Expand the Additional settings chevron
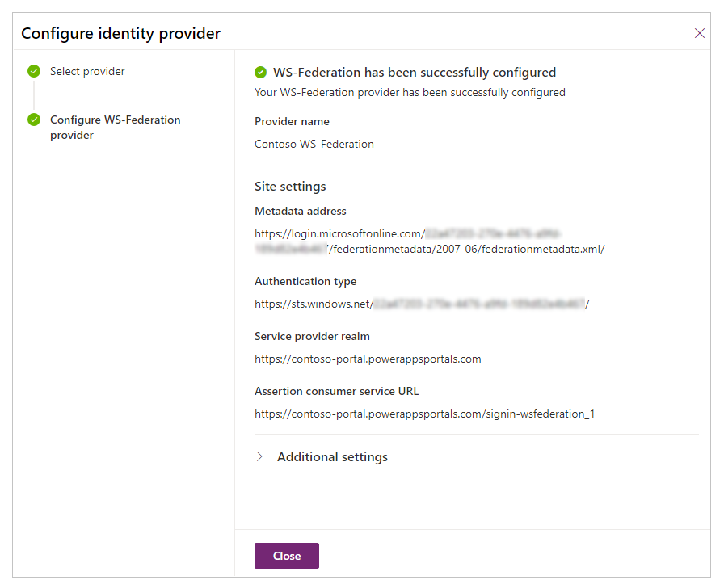 (x=259, y=456)
